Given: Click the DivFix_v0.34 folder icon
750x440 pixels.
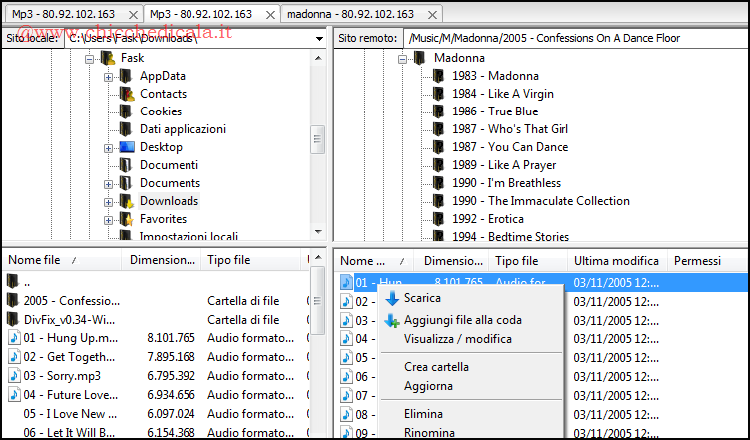Looking at the screenshot, I should [x=13, y=319].
